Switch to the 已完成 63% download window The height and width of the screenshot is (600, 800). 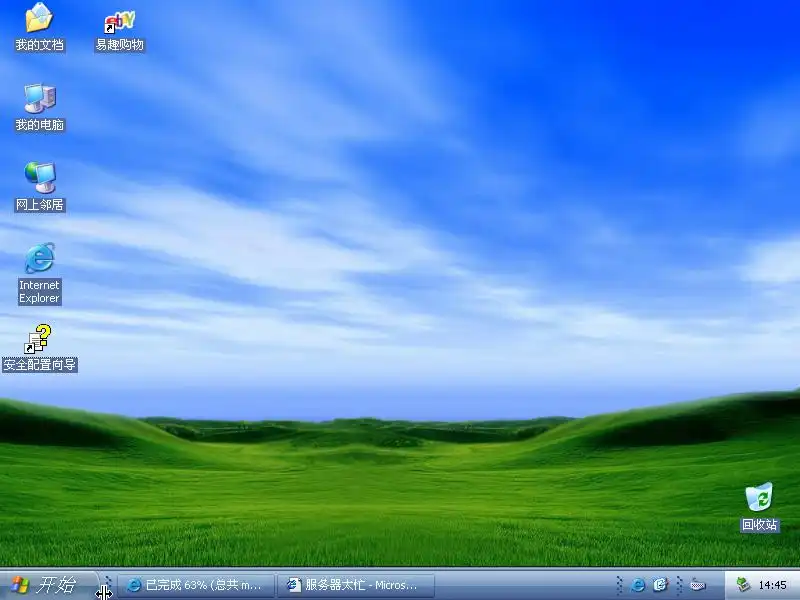[196, 585]
